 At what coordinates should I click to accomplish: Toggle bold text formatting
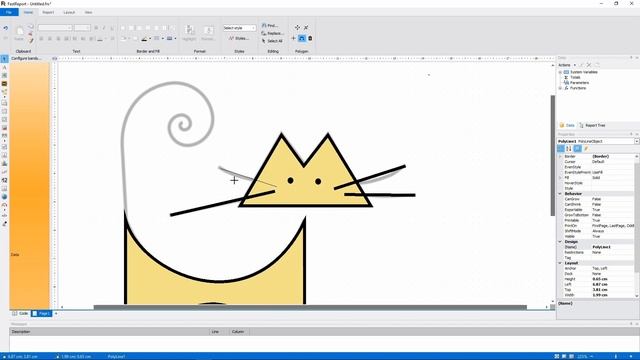(x=96, y=28)
